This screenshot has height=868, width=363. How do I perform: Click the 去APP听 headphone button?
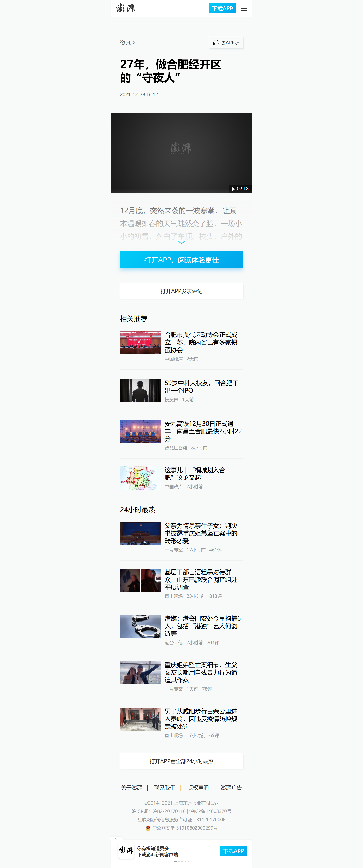[x=226, y=43]
